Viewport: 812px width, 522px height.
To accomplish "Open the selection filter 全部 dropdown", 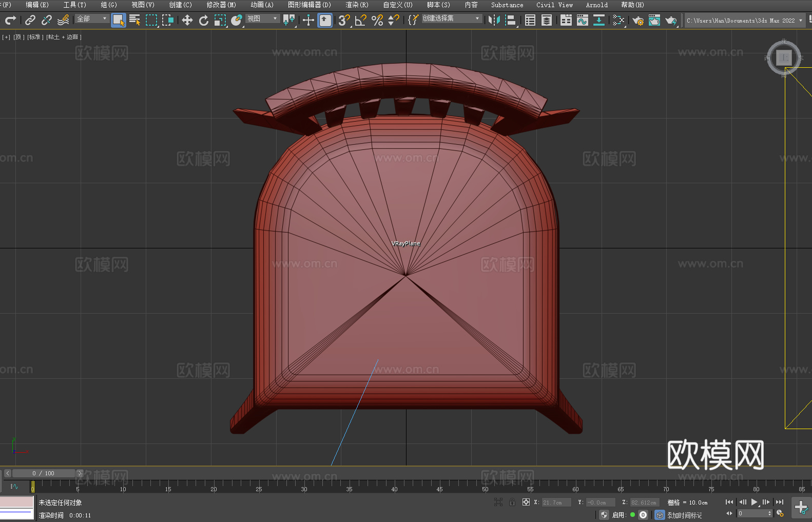I will (92, 18).
